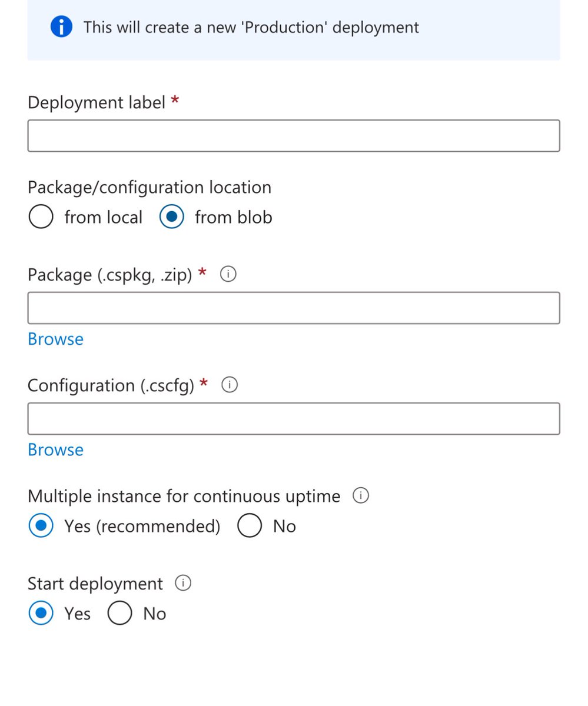Click the info icon beside Configuration (.cscfg)

click(x=230, y=385)
